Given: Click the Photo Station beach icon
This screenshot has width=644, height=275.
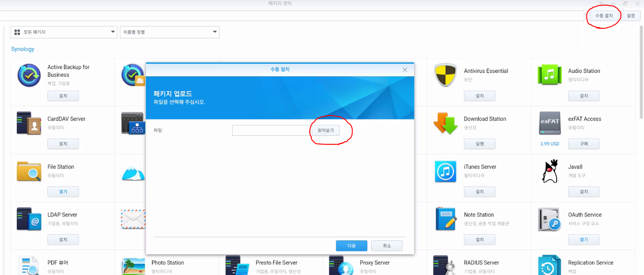Looking at the screenshot, I should pyautogui.click(x=133, y=265).
